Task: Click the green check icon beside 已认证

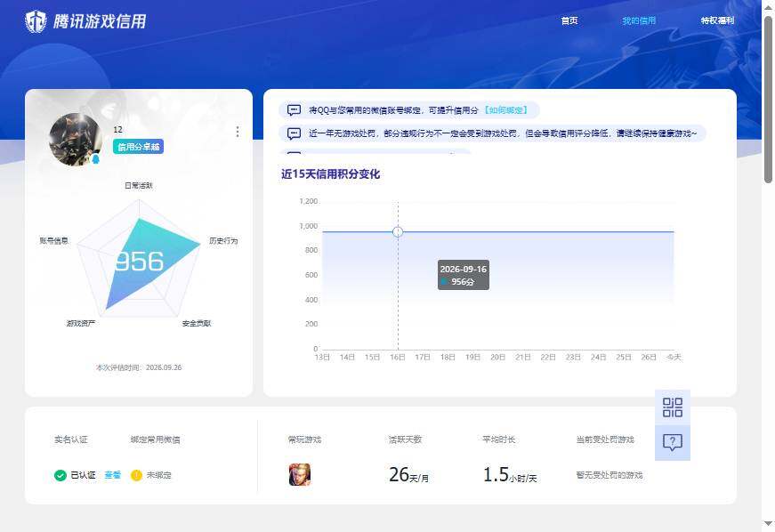Action: (x=61, y=475)
